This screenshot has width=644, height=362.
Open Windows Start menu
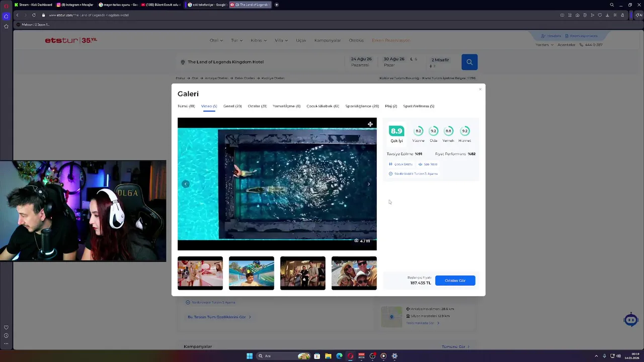[x=250, y=356]
